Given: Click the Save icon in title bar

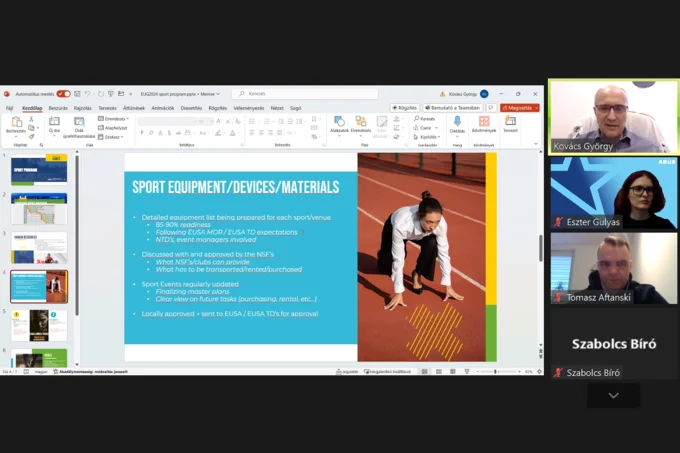Looking at the screenshot, I should point(76,94).
